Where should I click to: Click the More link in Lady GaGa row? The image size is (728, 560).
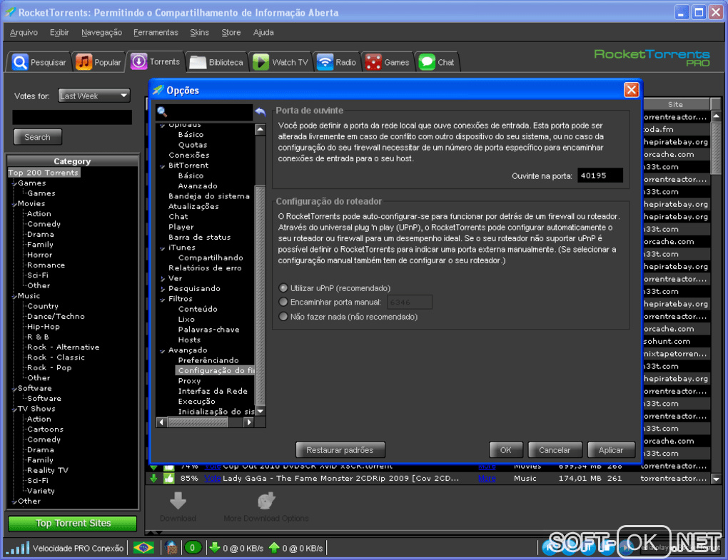pos(487,479)
